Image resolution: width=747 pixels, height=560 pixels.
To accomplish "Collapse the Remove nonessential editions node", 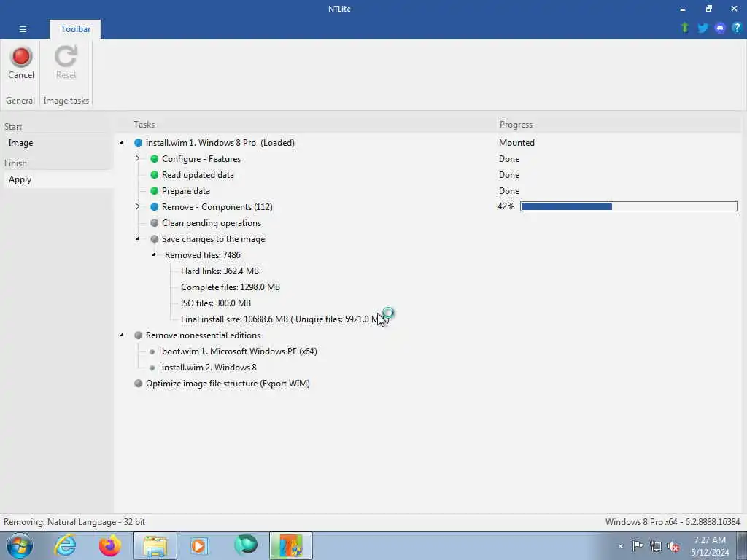I will 122,335.
